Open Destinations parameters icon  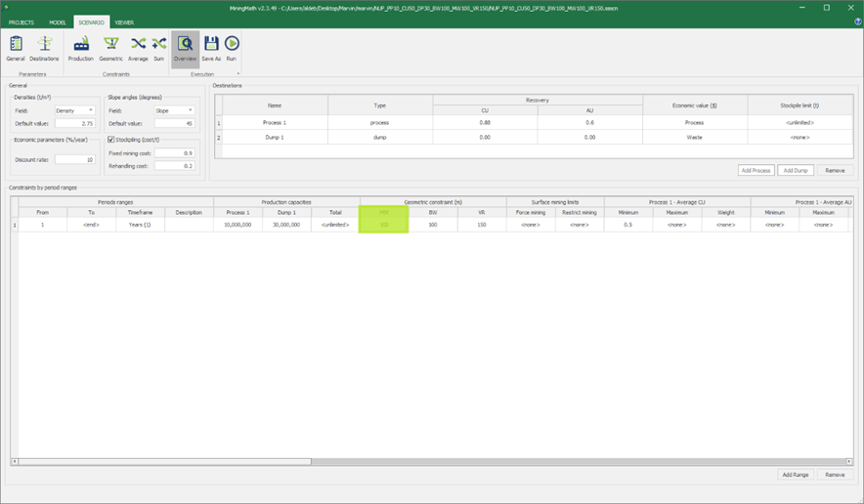[44, 48]
